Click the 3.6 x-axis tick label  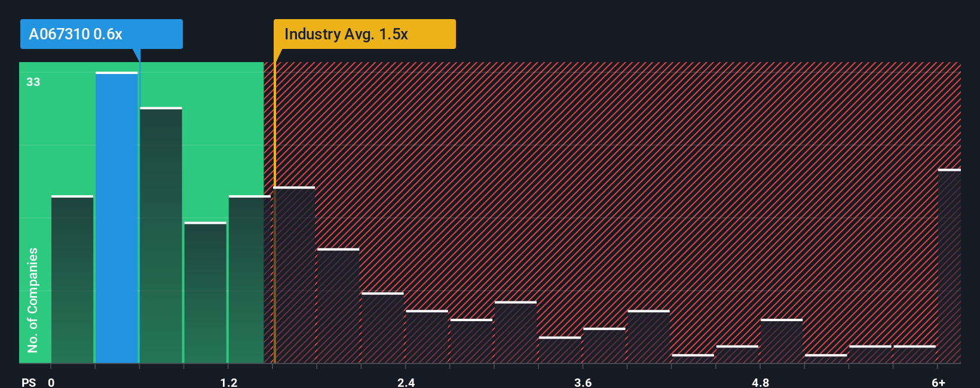[x=583, y=382]
